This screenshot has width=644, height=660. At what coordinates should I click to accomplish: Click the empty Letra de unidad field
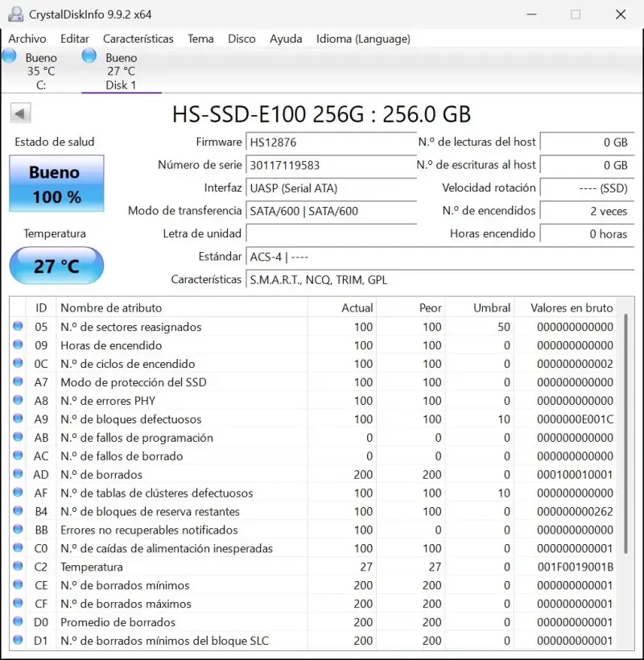(332, 233)
